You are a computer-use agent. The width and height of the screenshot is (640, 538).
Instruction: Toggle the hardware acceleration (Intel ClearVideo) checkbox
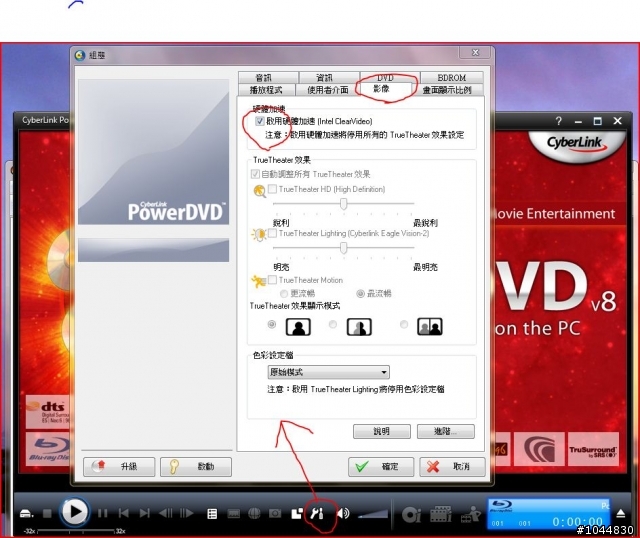260,121
